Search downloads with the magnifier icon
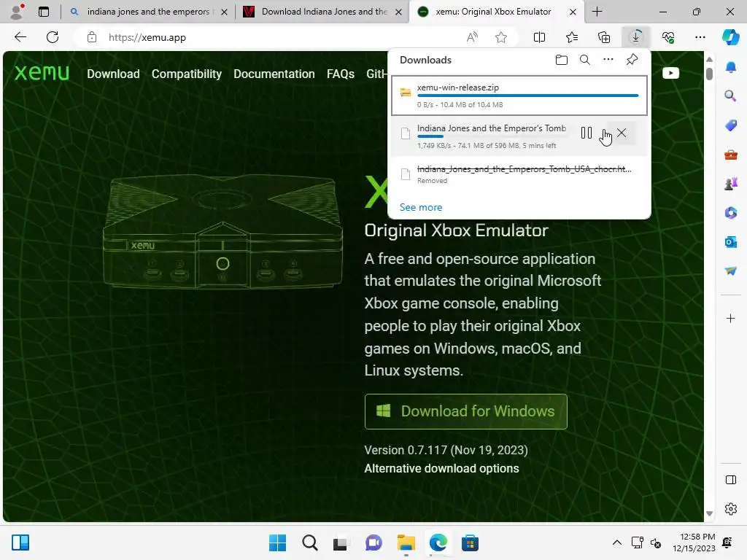 click(x=584, y=60)
